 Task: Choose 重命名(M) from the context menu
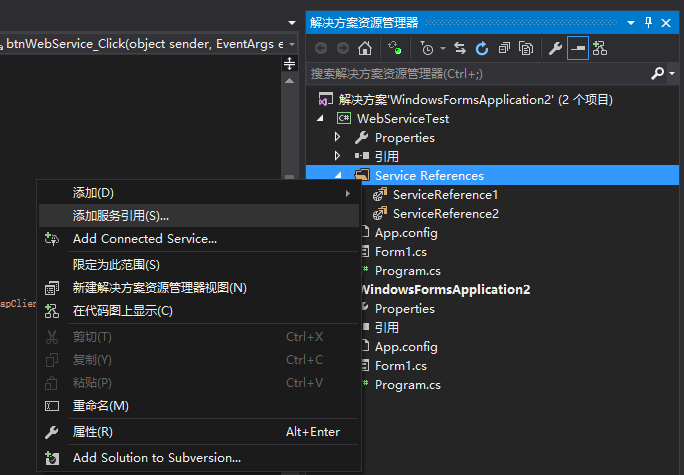pos(199,406)
